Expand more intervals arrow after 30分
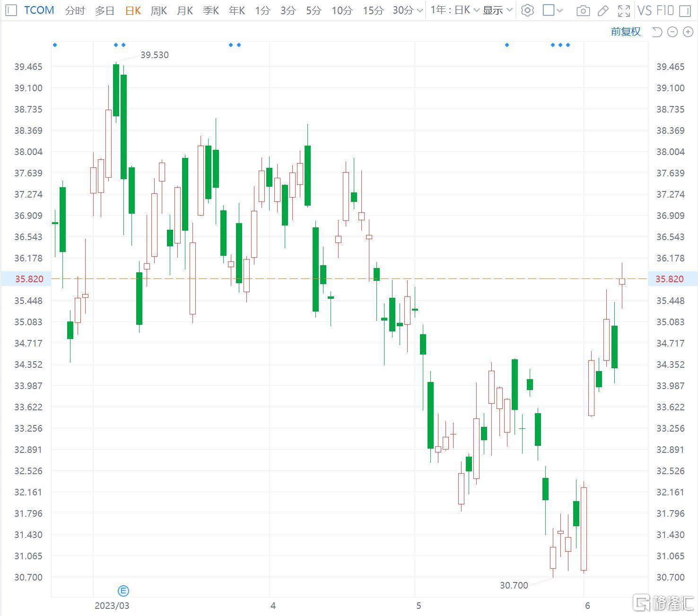Image resolution: width=698 pixels, height=616 pixels. [420, 10]
